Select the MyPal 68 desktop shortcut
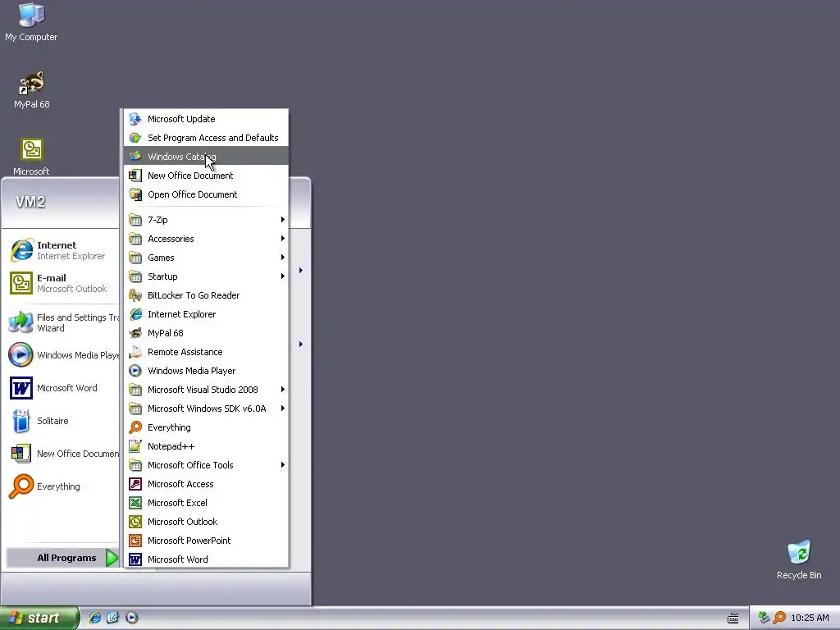The image size is (840, 630). coord(32,89)
